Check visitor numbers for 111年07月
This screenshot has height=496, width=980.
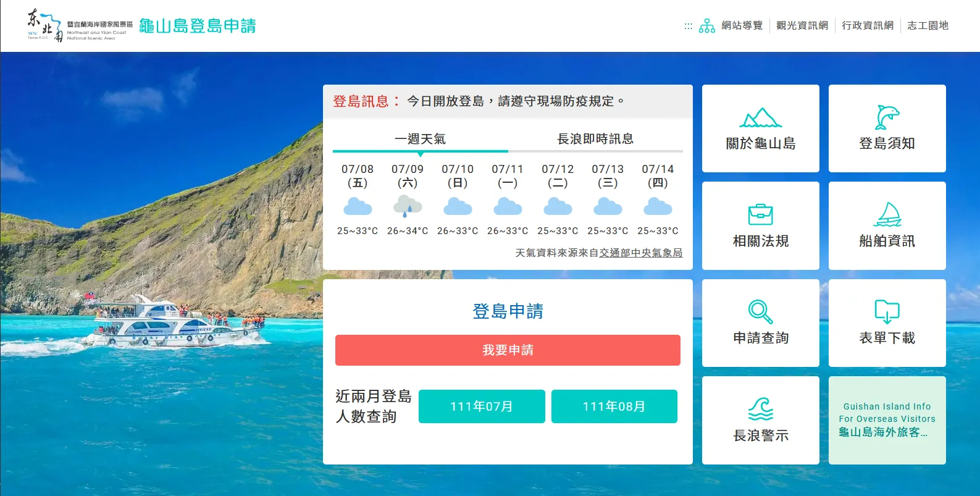pos(482,406)
